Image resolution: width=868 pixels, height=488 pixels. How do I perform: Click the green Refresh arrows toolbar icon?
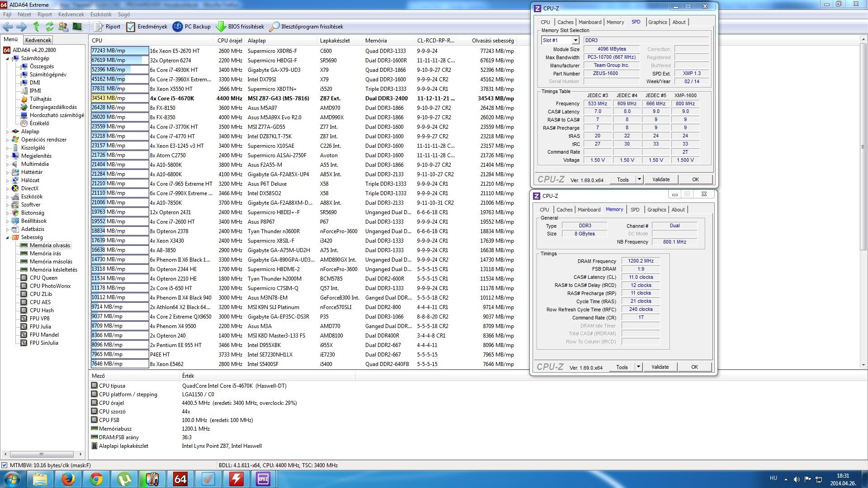(x=49, y=27)
